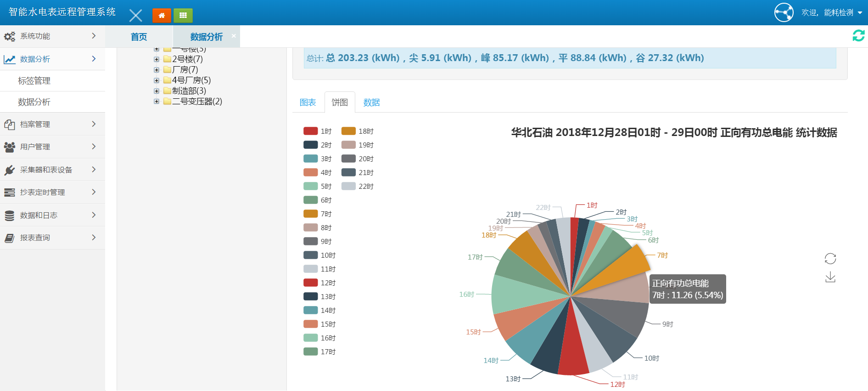Toggle the 12时 legend entry
Screen dimensions: 868x391
pos(319,283)
